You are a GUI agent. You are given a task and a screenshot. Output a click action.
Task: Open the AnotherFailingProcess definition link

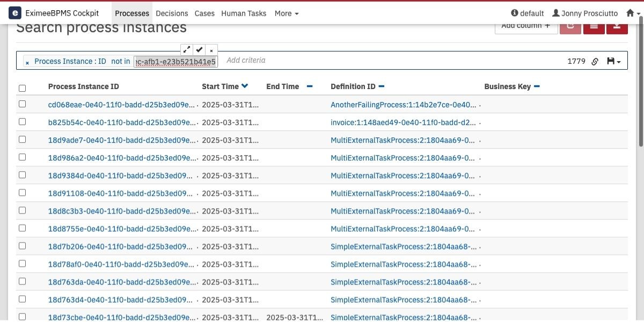[x=404, y=105]
